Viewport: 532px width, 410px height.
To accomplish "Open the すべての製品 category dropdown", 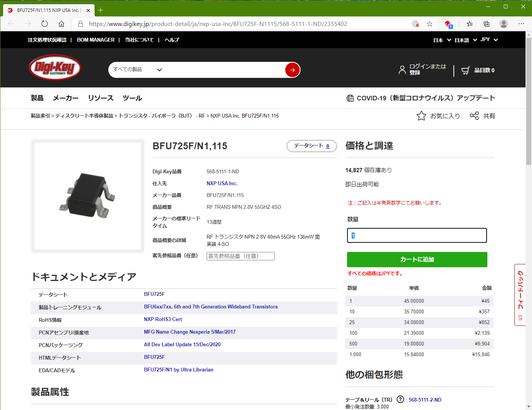I will (x=138, y=69).
